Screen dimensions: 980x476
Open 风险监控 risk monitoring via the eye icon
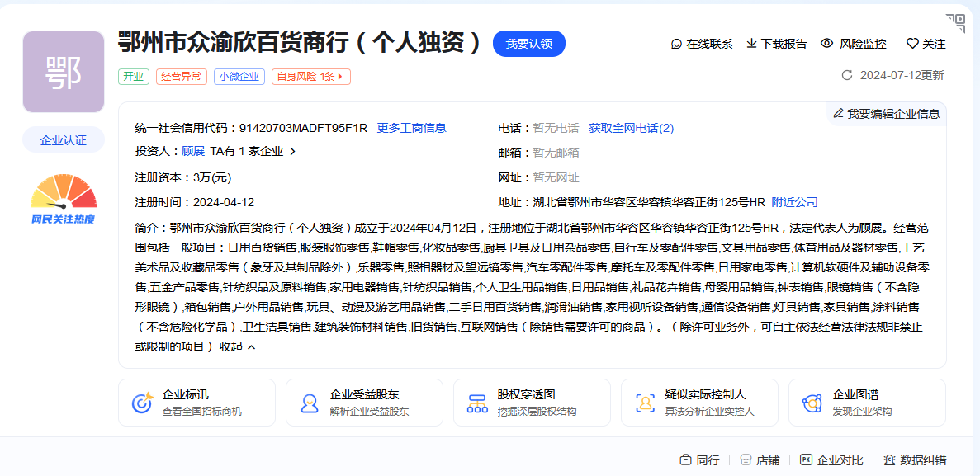pos(825,44)
